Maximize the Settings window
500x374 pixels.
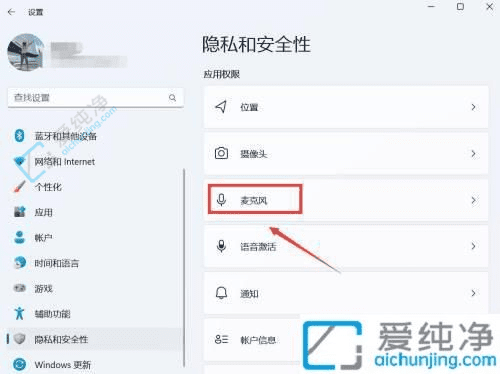click(460, 7)
